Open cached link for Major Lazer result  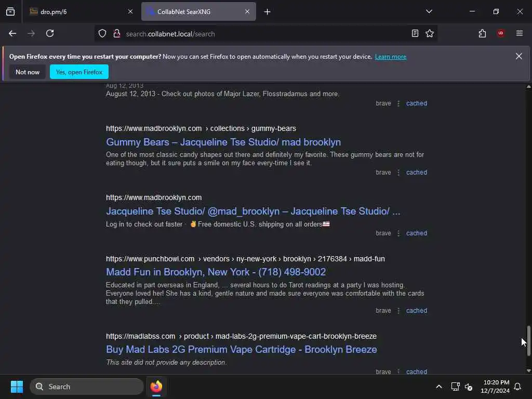pyautogui.click(x=417, y=103)
